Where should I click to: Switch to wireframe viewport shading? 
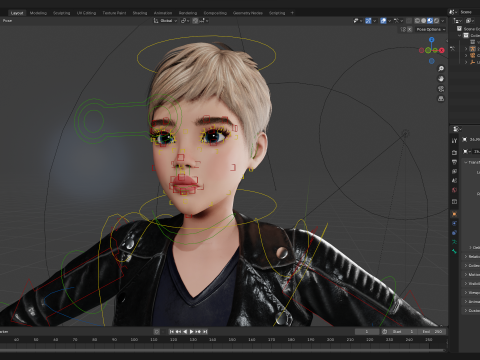pyautogui.click(x=417, y=21)
